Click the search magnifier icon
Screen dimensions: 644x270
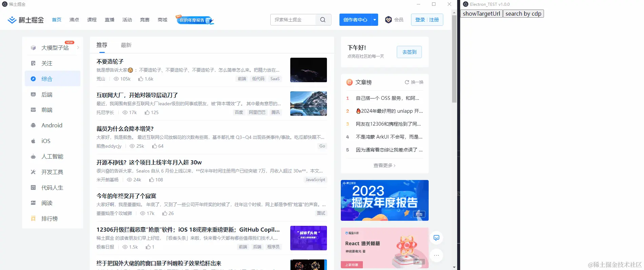pos(323,20)
